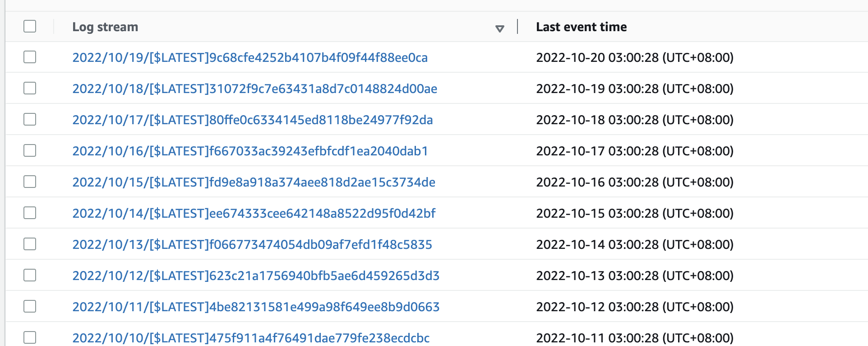
Task: Select checkbox for the 2022/10/19 log stream
Action: (x=30, y=57)
